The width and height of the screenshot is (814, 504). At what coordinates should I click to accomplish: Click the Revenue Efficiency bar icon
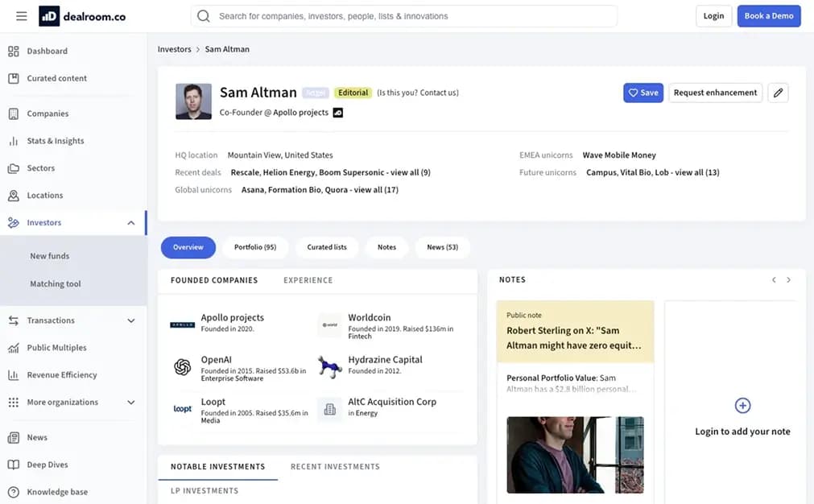pos(14,374)
